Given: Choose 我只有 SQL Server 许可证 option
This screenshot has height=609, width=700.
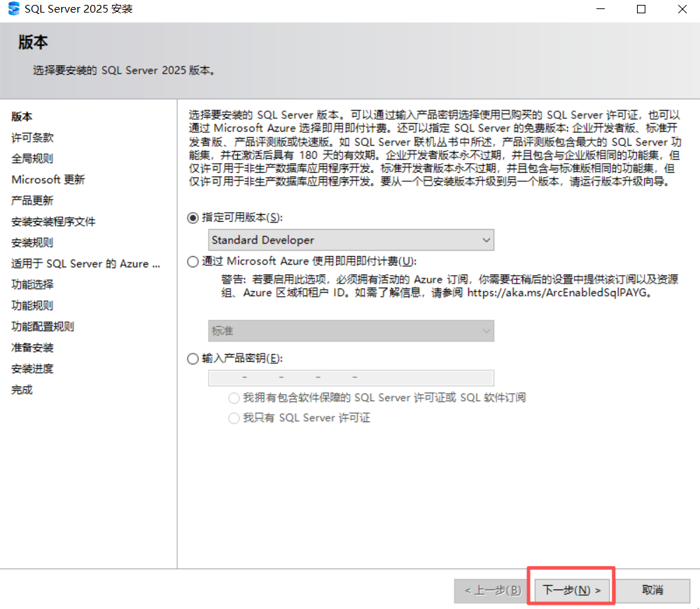Looking at the screenshot, I should click(234, 419).
